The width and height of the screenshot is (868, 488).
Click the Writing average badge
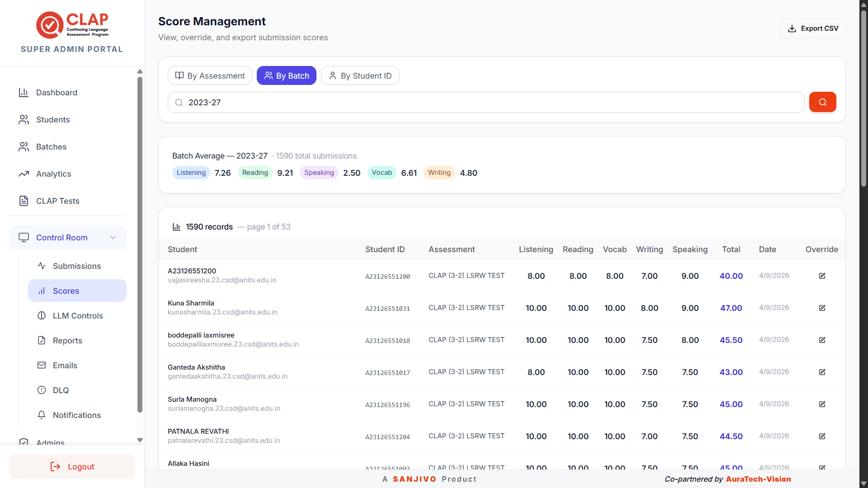pyautogui.click(x=439, y=173)
